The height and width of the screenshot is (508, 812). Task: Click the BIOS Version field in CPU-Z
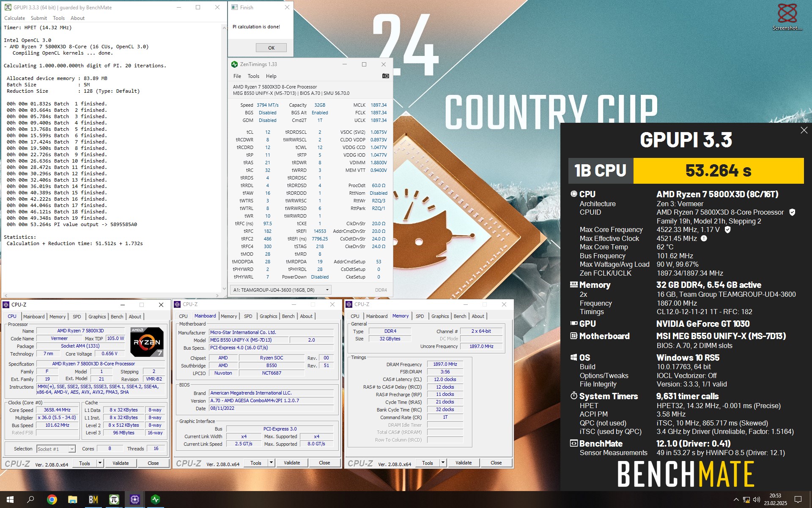pyautogui.click(x=272, y=400)
